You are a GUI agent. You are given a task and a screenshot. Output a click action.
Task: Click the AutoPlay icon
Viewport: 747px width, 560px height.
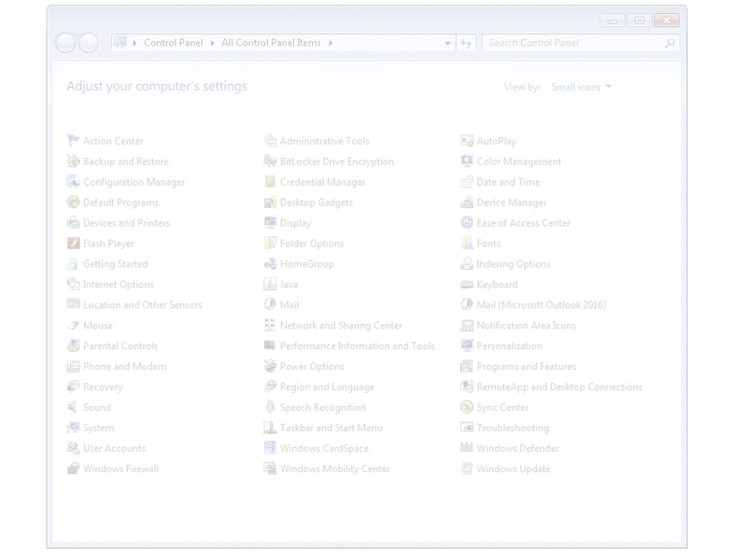click(467, 141)
